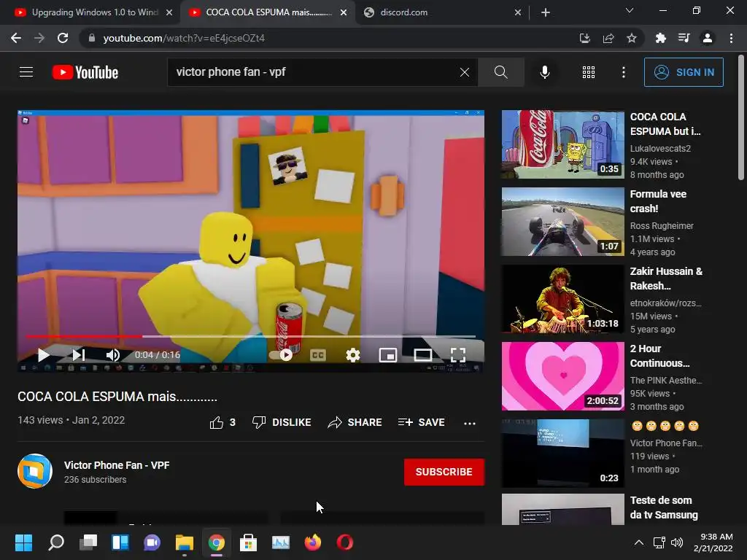Image resolution: width=747 pixels, height=560 pixels.
Task: Go to YouTube home via logo
Action: click(85, 72)
